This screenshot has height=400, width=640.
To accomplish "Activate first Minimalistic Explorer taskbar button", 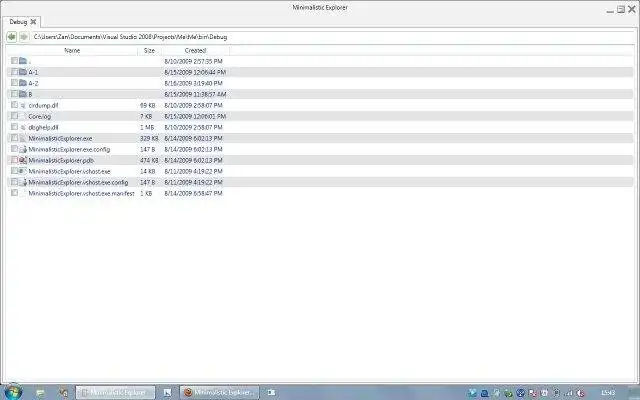I will pyautogui.click(x=116, y=392).
